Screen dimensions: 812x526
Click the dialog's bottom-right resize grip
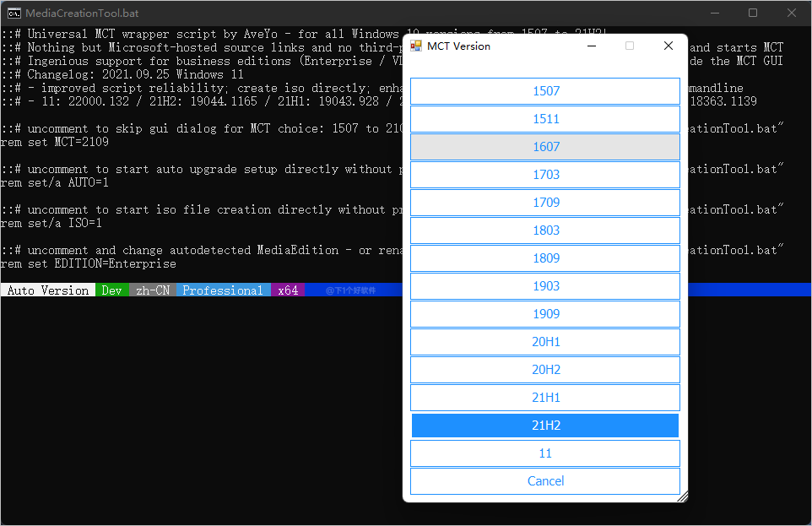[683, 497]
